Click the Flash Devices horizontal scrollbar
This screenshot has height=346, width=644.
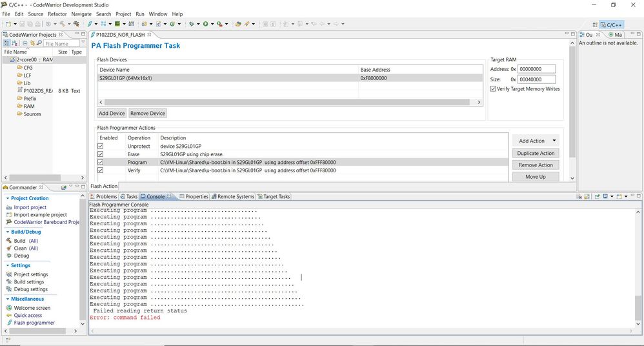(287, 102)
